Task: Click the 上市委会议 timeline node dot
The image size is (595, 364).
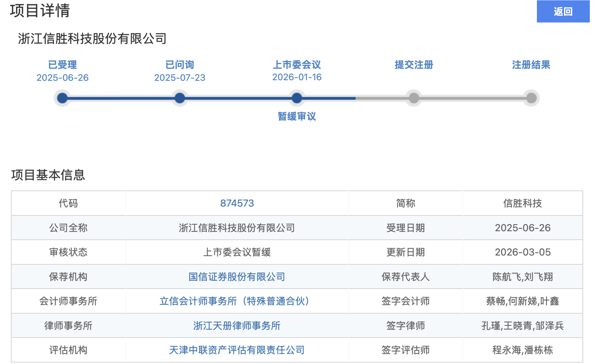Action: (x=297, y=98)
